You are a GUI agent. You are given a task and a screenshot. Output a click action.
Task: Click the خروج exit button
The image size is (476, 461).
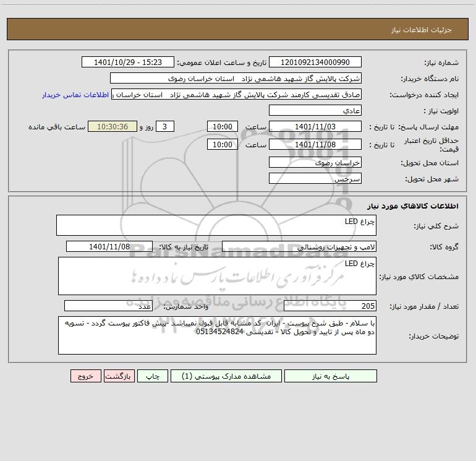tap(85, 376)
